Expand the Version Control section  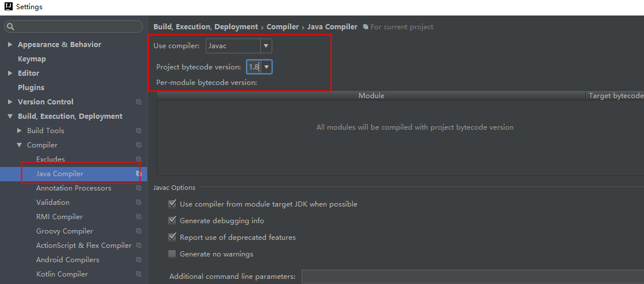click(10, 102)
